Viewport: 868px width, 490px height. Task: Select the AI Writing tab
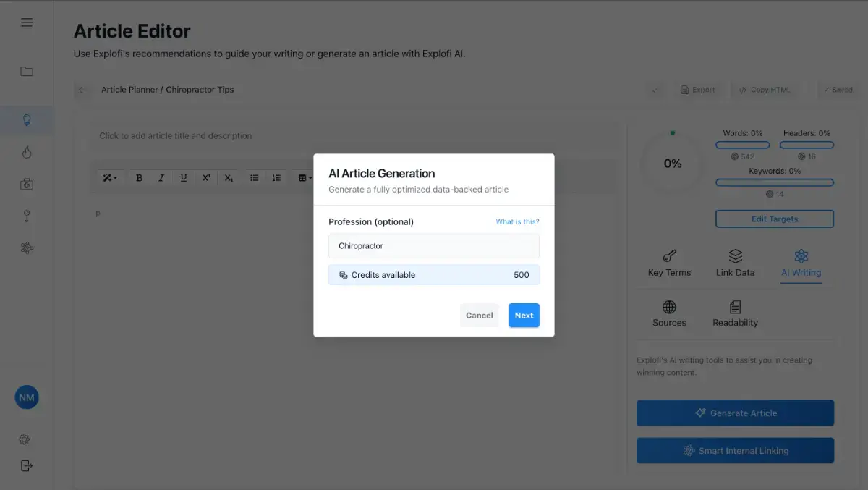point(801,263)
